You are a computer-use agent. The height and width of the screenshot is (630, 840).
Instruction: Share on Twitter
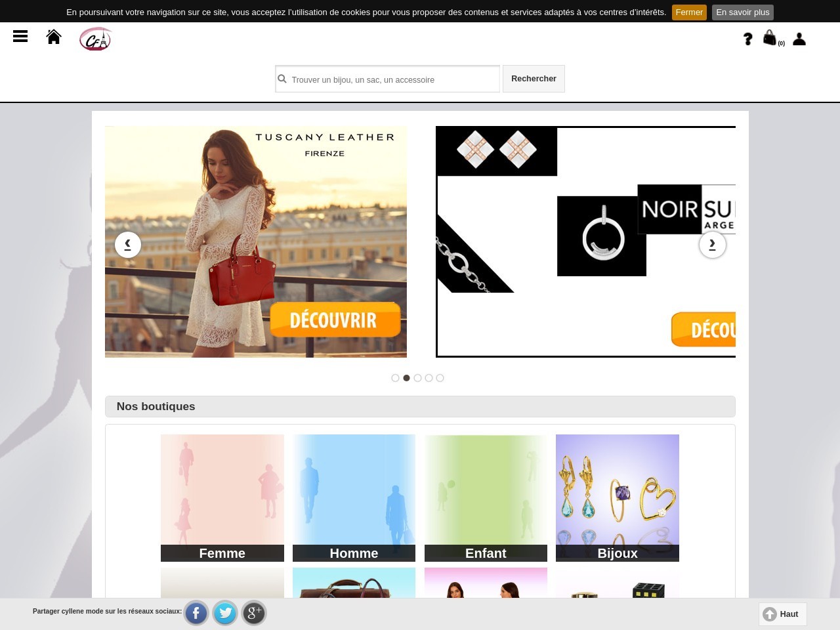[225, 613]
